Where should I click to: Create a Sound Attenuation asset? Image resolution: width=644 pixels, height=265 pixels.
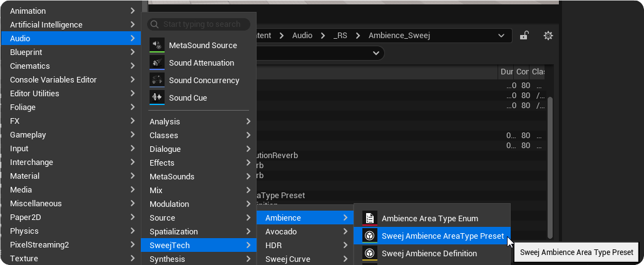click(x=199, y=62)
